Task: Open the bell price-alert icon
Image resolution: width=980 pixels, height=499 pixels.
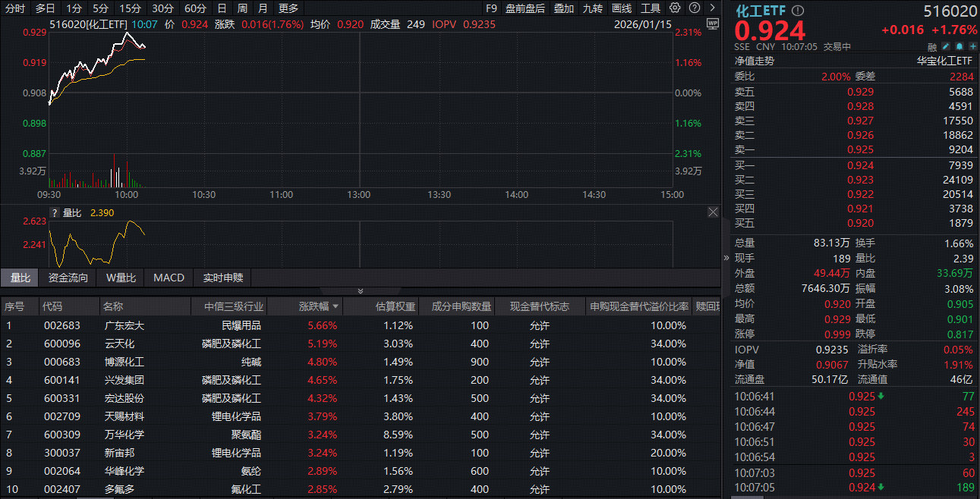Action: [x=959, y=46]
